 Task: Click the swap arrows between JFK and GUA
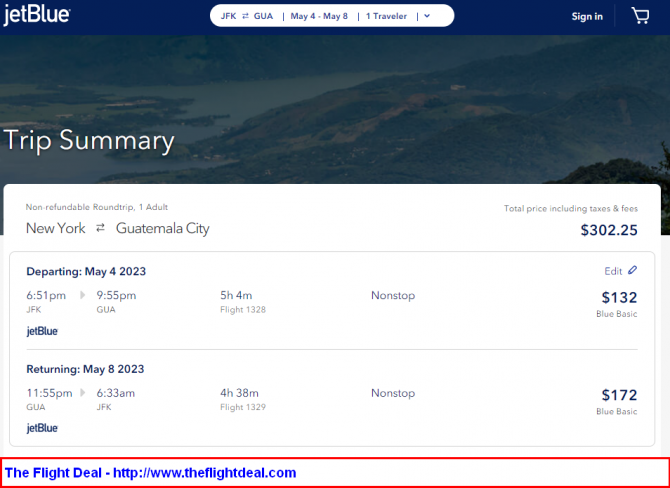[x=245, y=16]
